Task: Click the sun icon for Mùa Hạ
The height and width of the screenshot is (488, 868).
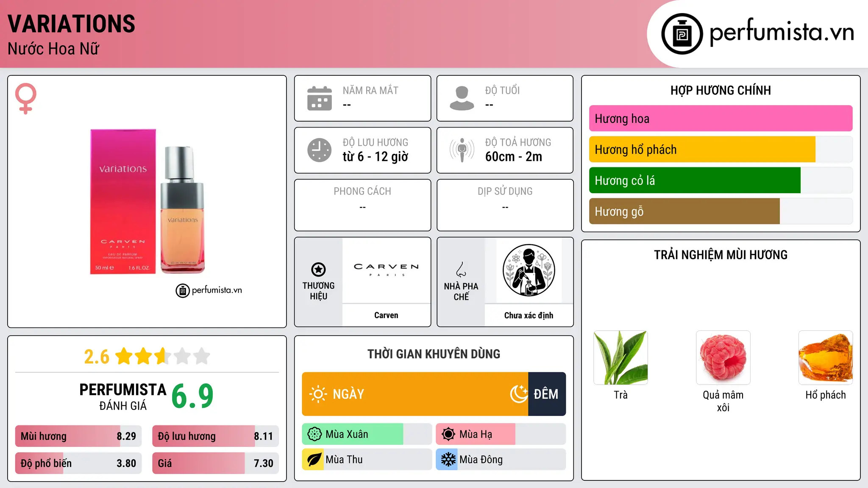Action: [x=448, y=434]
